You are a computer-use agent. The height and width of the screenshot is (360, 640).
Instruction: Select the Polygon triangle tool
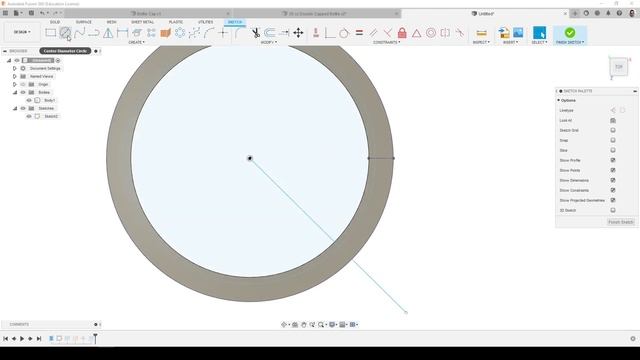click(x=108, y=33)
